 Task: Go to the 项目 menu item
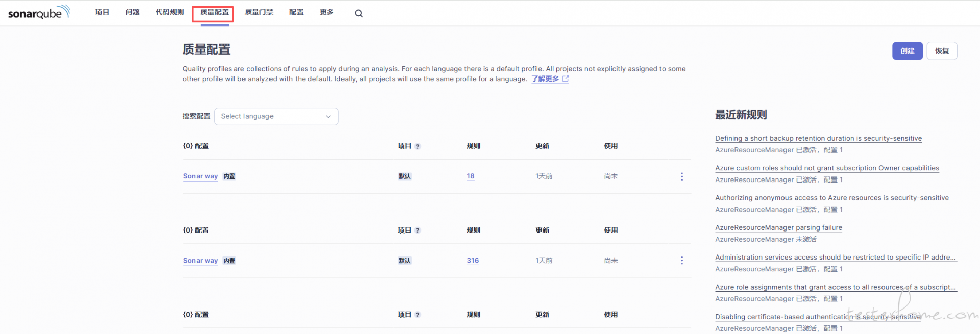point(102,12)
